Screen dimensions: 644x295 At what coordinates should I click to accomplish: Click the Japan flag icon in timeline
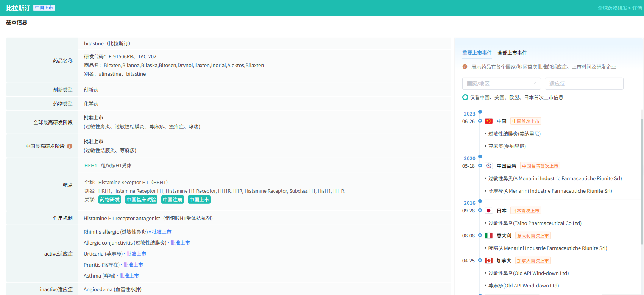point(489,211)
